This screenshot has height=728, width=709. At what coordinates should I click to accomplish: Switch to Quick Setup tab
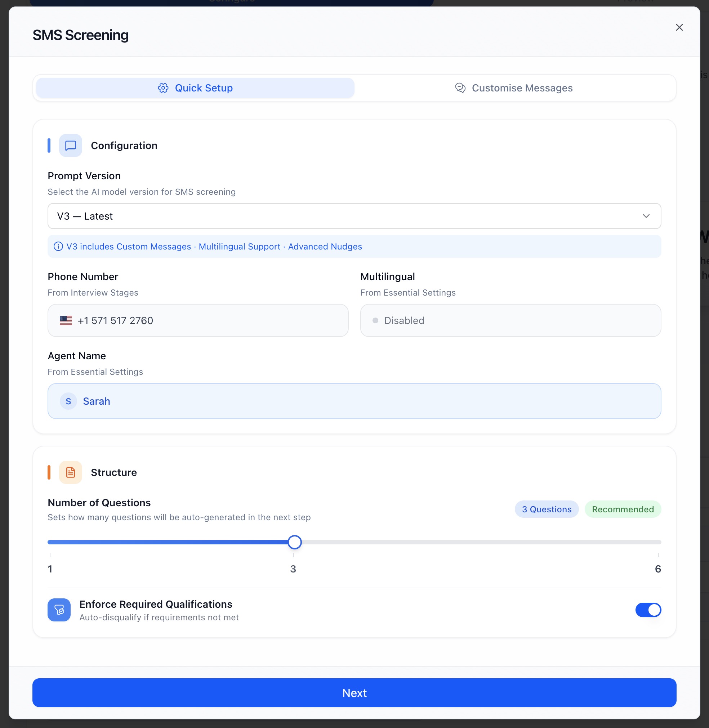coord(195,88)
